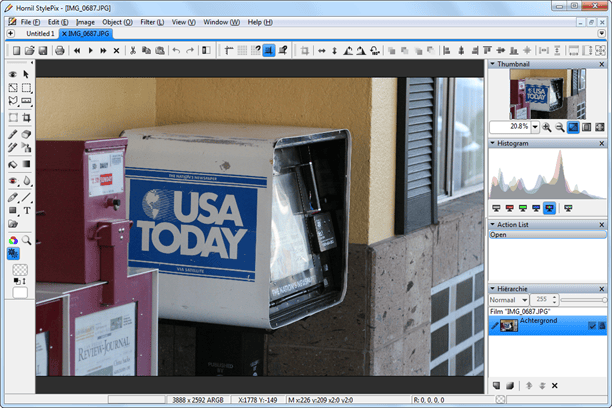Select the brush tool

pyautogui.click(x=13, y=134)
